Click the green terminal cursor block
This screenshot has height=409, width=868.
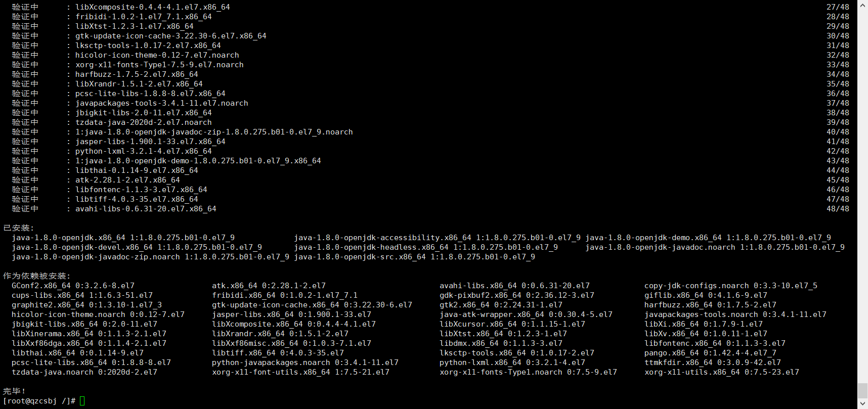click(82, 401)
